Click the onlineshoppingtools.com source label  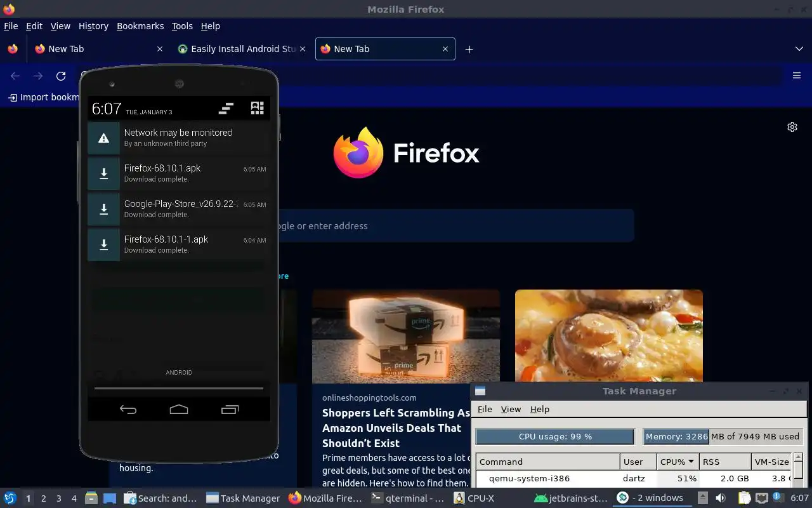pos(369,398)
